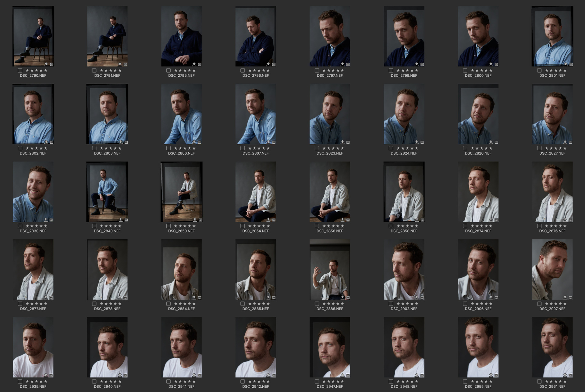The height and width of the screenshot is (392, 585).
Task: Tick the checkbox under DSC_2840.NEF
Action: (x=94, y=226)
